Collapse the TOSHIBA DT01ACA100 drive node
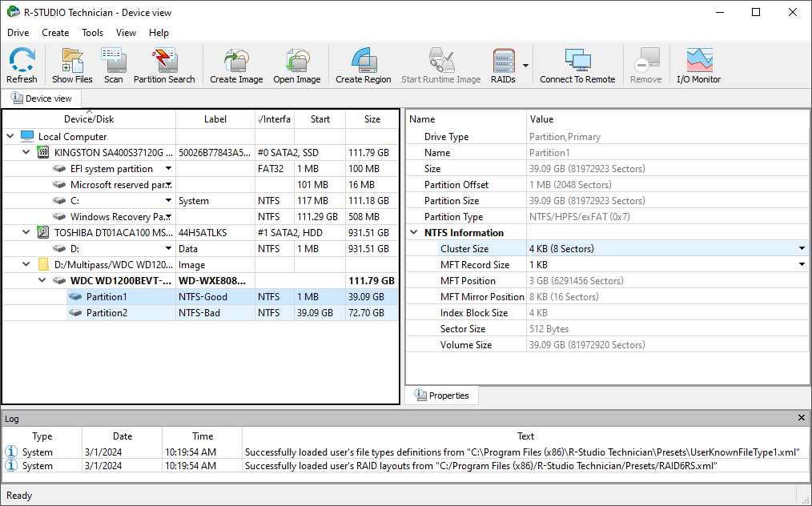 click(x=26, y=232)
